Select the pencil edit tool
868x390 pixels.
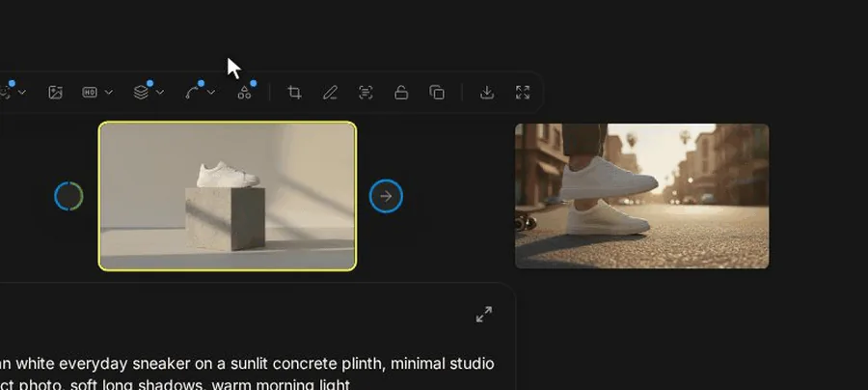point(330,93)
